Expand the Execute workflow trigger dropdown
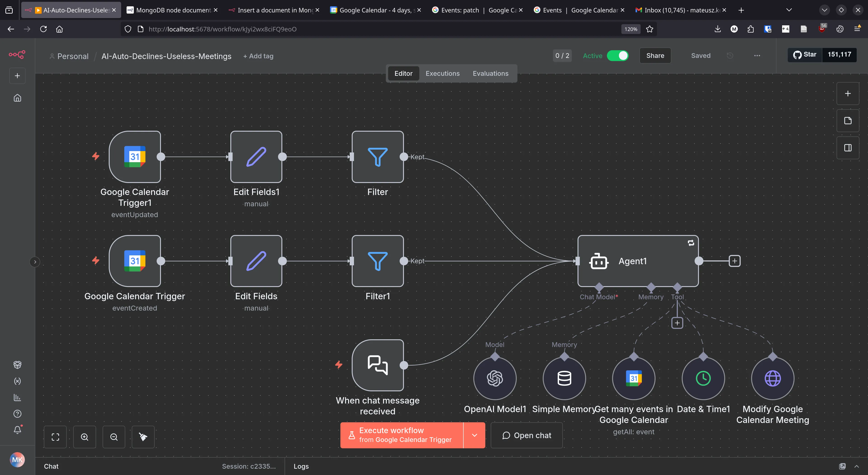The width and height of the screenshot is (868, 475). pos(474,435)
